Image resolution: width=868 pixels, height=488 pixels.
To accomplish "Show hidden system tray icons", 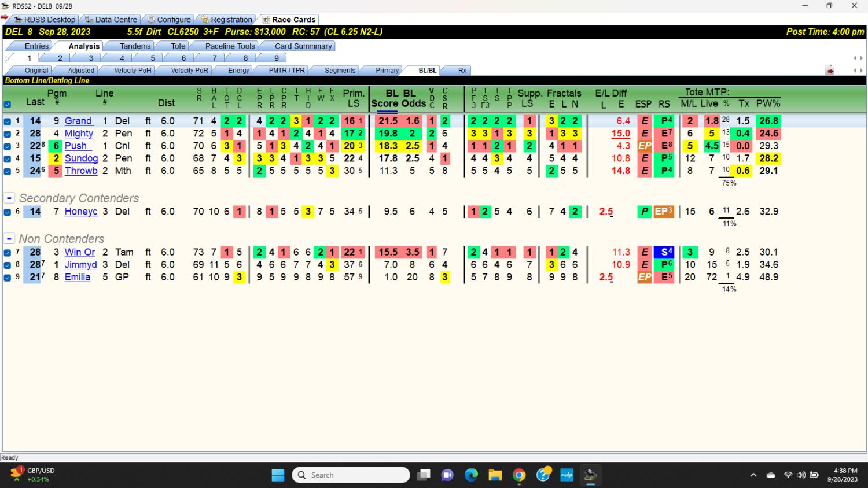I will 753,475.
